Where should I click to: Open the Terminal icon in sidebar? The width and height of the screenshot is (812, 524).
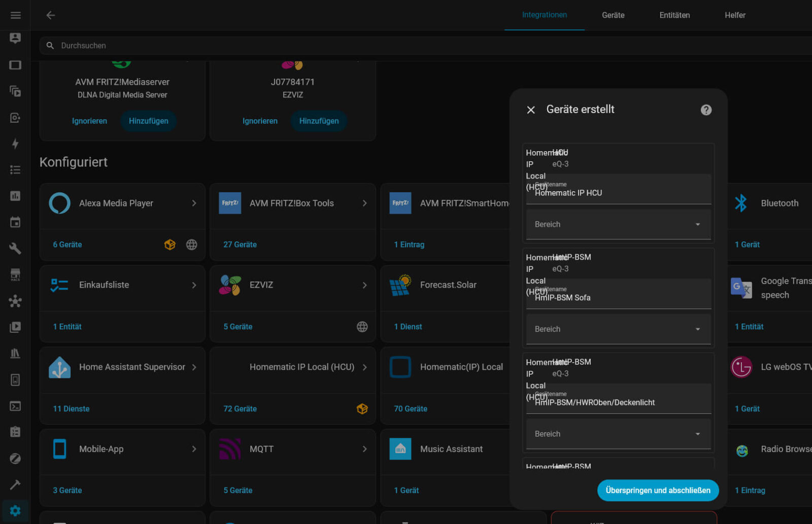pyautogui.click(x=15, y=406)
